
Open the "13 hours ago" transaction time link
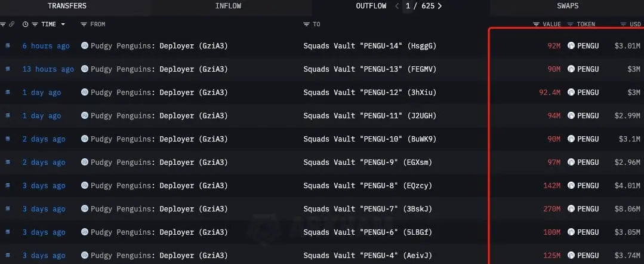click(48, 69)
